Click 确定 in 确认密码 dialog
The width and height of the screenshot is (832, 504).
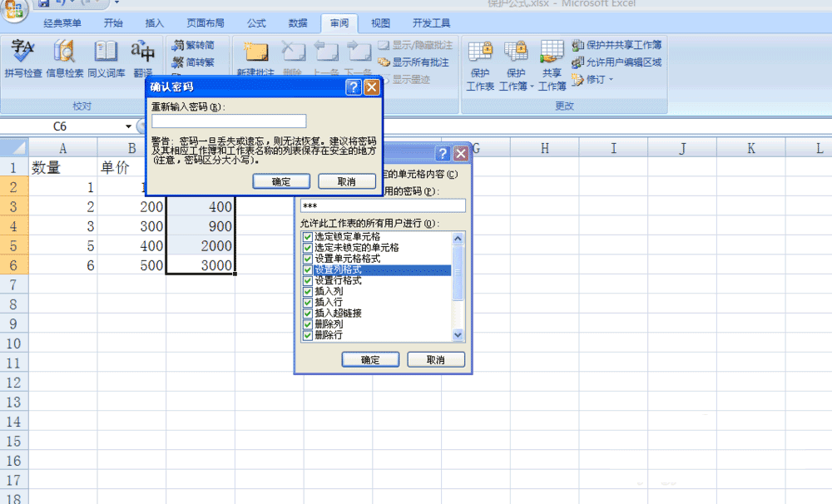point(281,181)
